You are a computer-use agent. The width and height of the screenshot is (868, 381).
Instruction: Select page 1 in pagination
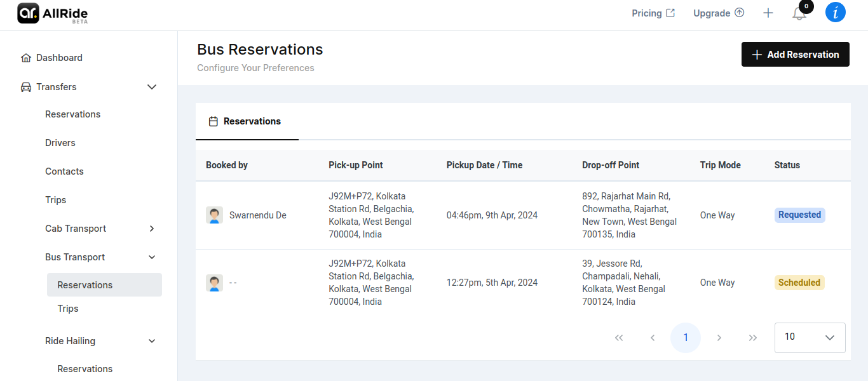click(686, 338)
